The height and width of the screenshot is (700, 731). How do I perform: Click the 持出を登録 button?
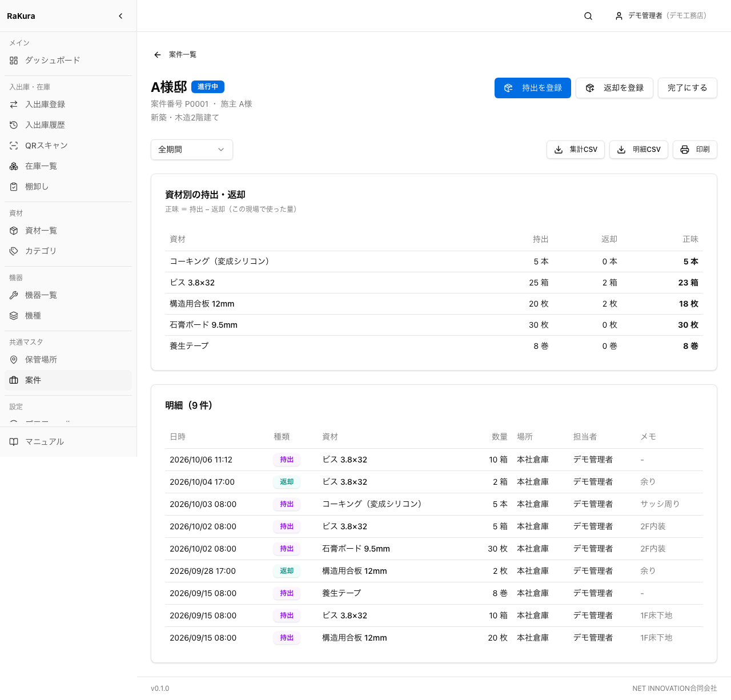[533, 88]
